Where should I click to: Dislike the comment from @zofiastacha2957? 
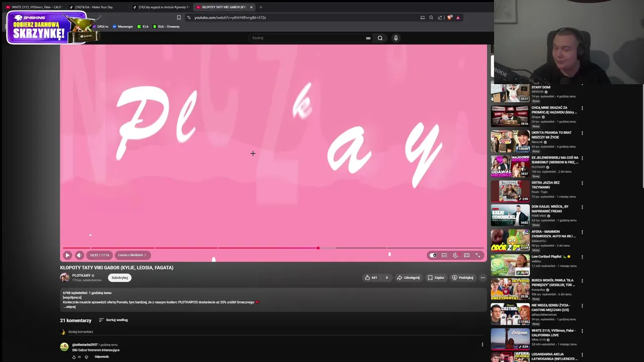(x=87, y=357)
